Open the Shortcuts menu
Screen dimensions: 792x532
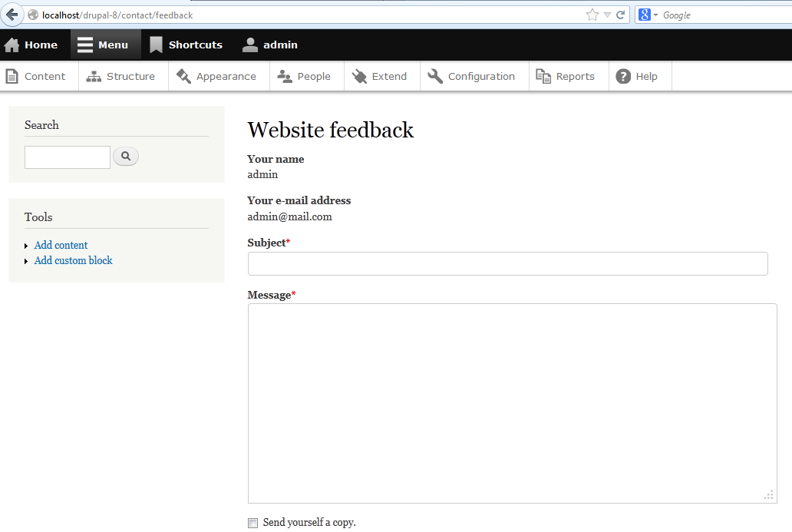point(186,44)
